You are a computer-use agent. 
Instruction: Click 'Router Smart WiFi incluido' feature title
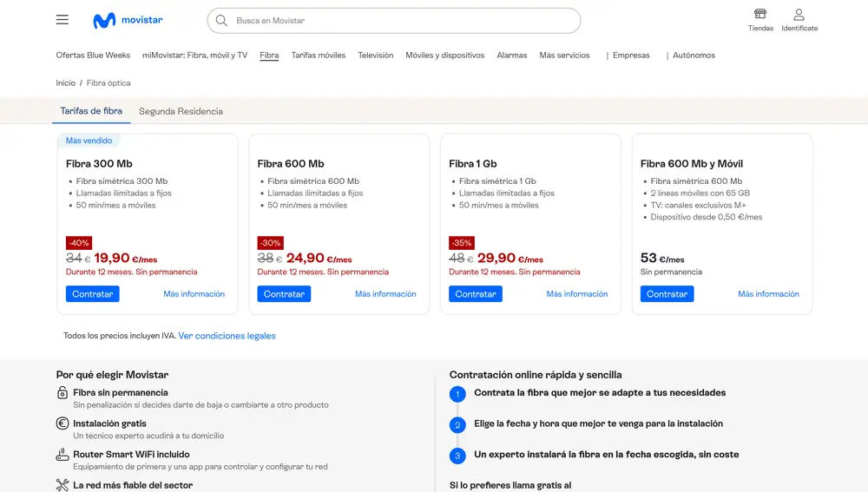(131, 455)
